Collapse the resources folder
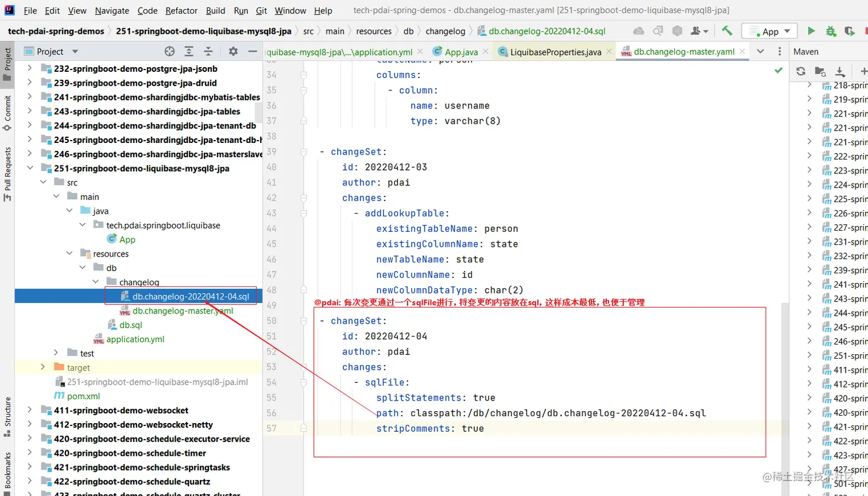The height and width of the screenshot is (496, 868). pyautogui.click(x=69, y=253)
